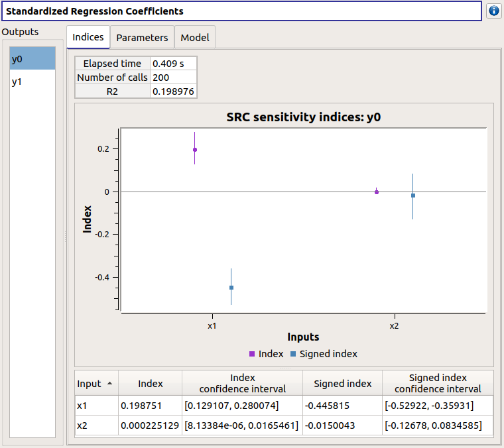Click the x1 Signed index blue marker

pyautogui.click(x=231, y=288)
